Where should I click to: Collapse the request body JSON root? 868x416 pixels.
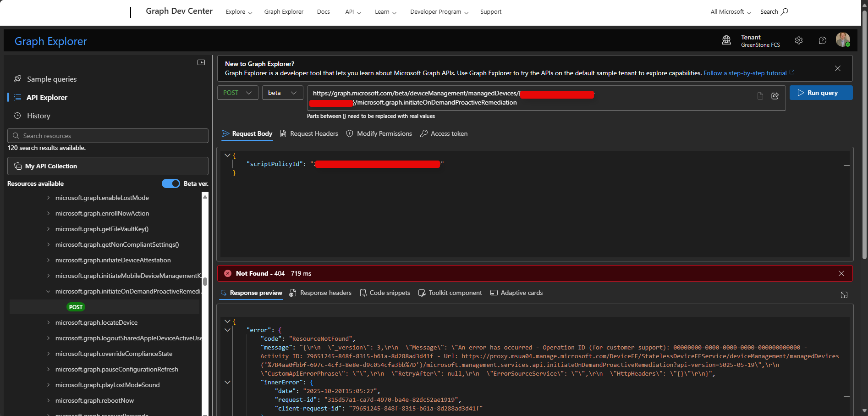[227, 155]
